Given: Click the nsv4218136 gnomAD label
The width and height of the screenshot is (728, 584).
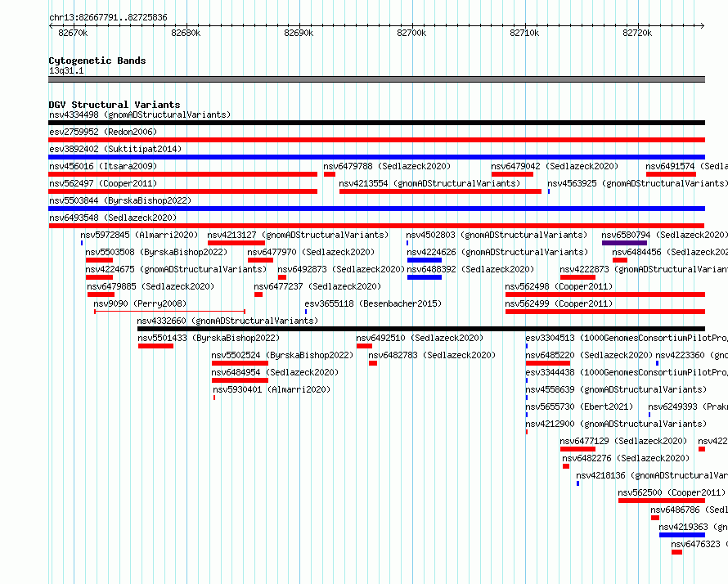Looking at the screenshot, I should 652,475.
